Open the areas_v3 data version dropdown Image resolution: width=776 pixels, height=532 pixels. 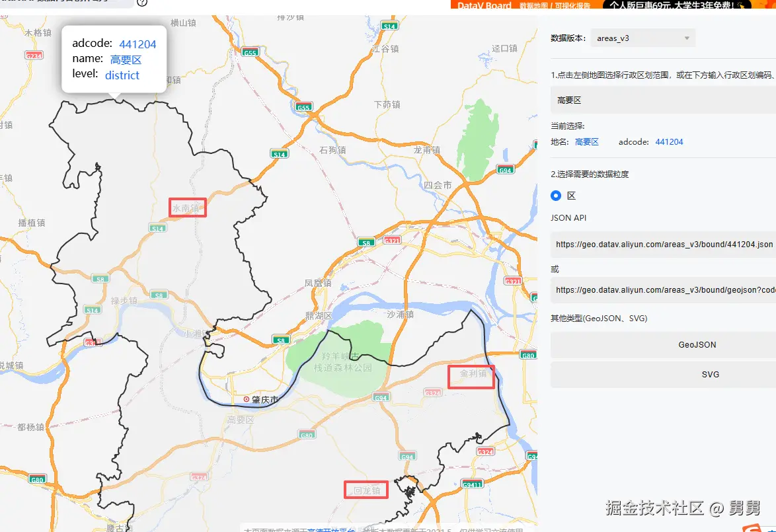[x=642, y=38]
